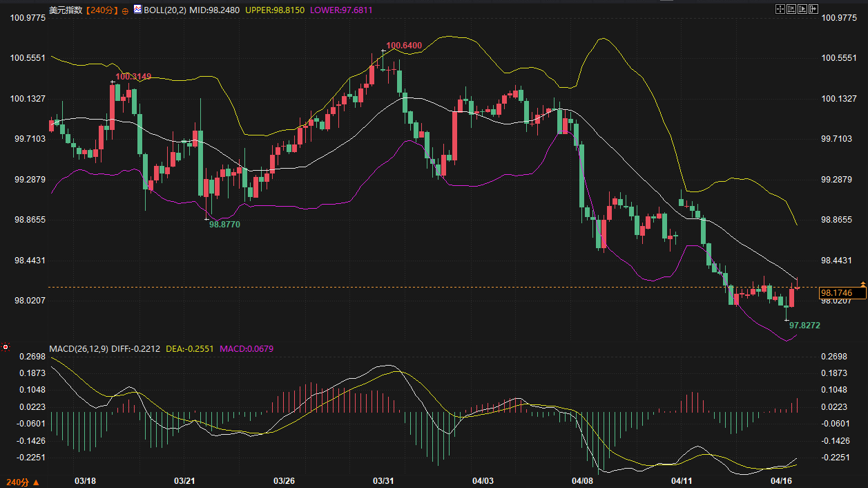
Task: Click the scroll-to-start axis icon
Action: (791, 9)
